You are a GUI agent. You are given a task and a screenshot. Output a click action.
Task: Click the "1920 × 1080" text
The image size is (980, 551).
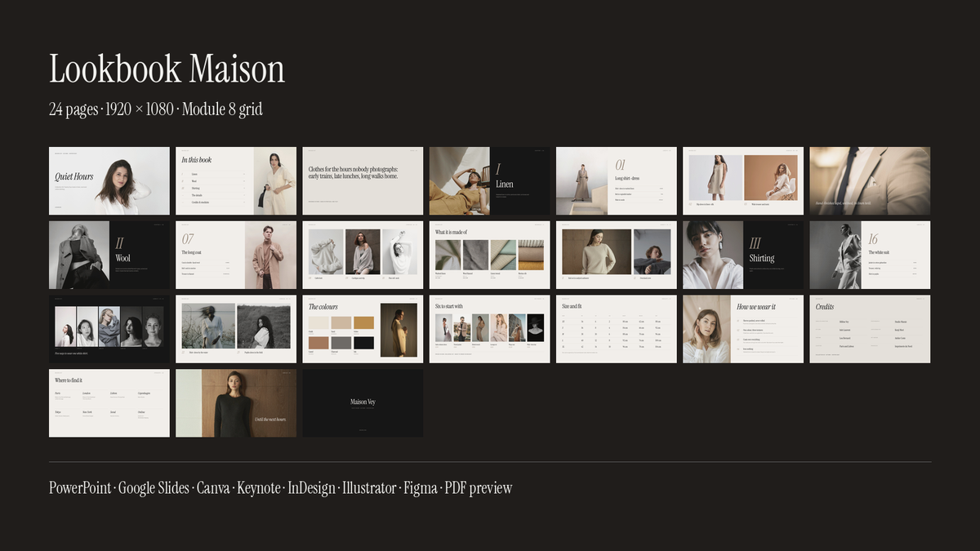140,109
